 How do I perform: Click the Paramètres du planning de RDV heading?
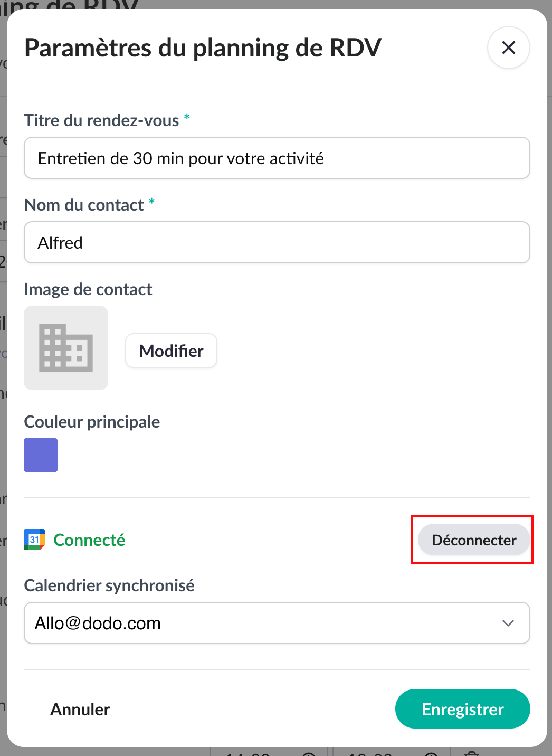(203, 48)
